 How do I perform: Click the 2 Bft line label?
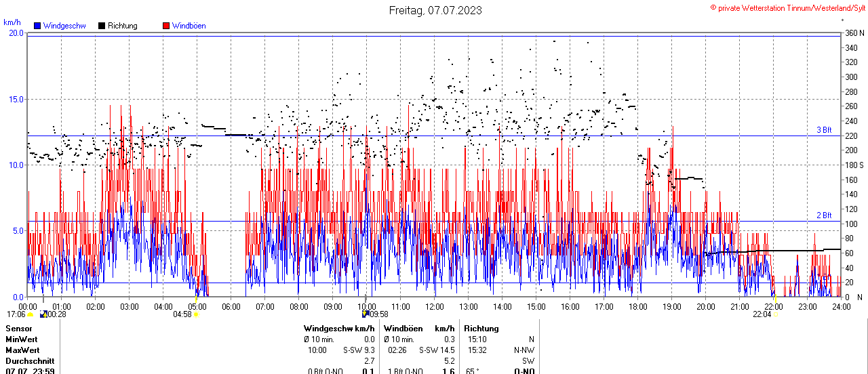click(823, 215)
